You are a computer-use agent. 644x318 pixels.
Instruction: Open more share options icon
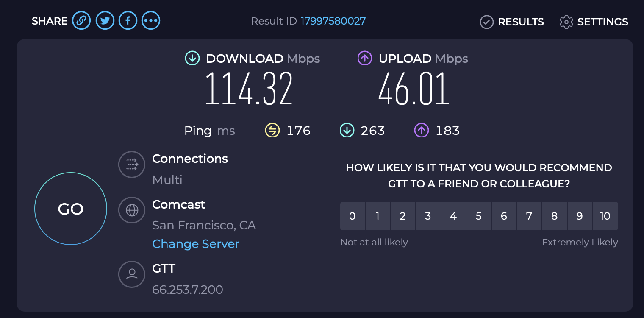[151, 20]
